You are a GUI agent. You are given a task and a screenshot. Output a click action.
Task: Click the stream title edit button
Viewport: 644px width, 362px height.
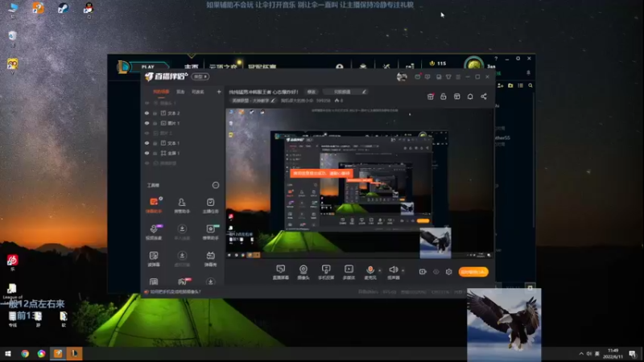point(312,92)
